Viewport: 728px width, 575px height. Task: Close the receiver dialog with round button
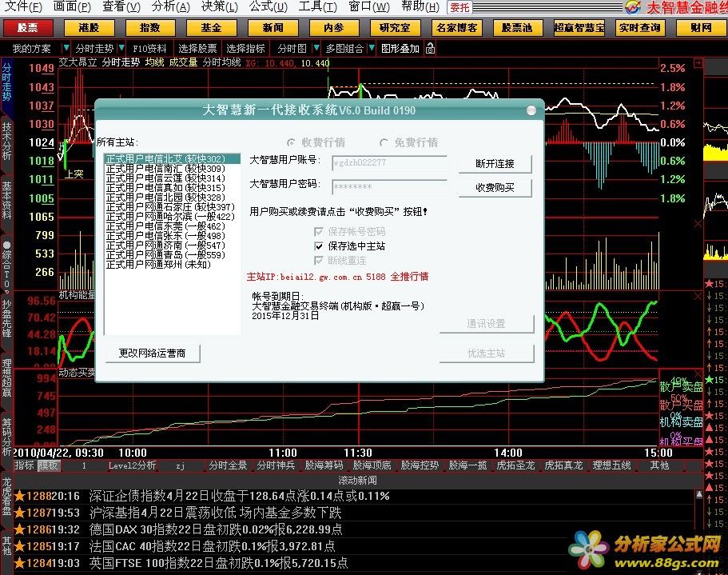tap(531, 110)
